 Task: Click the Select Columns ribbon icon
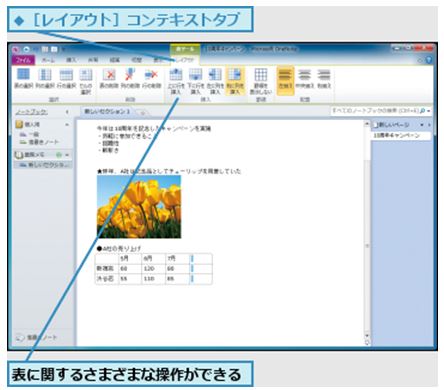[x=44, y=79]
